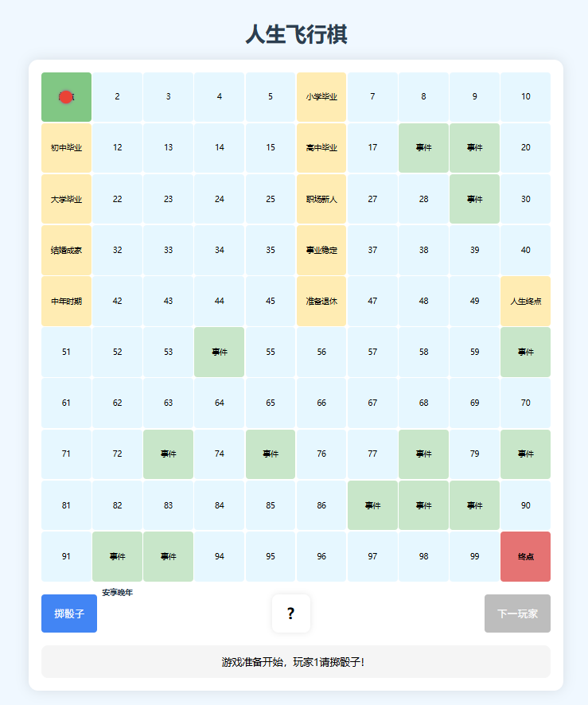Screen dimensions: 588x705
Task: Select the 结婚成家 milestone square
Action: (x=66, y=250)
